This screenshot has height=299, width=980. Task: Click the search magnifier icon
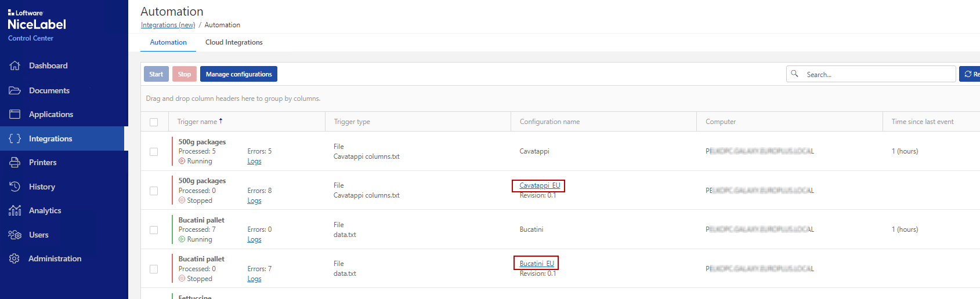pos(795,74)
